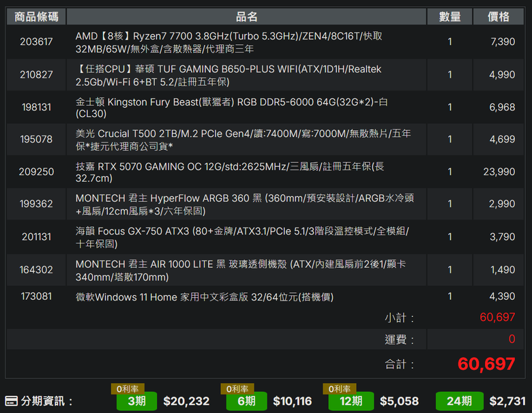Click the 海韻 Focus GX-750 ATX3 name
This screenshot has width=532, height=413.
pyautogui.click(x=242, y=237)
